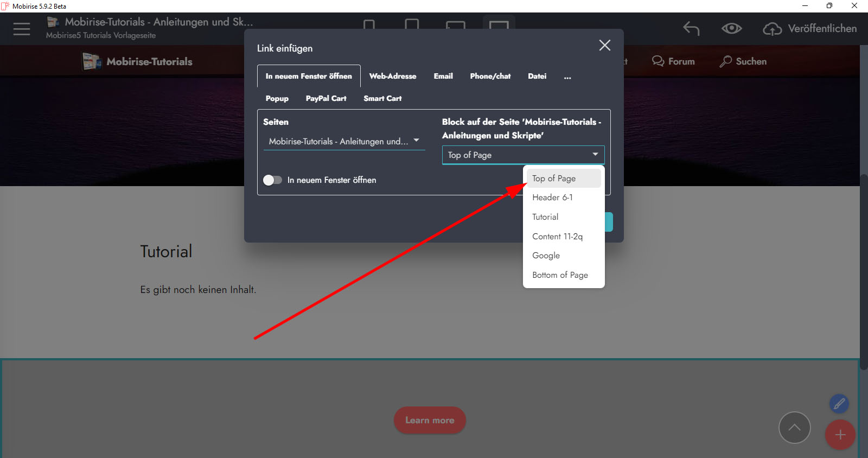Choose Top of Page from the list
The image size is (868, 458).
tap(564, 179)
